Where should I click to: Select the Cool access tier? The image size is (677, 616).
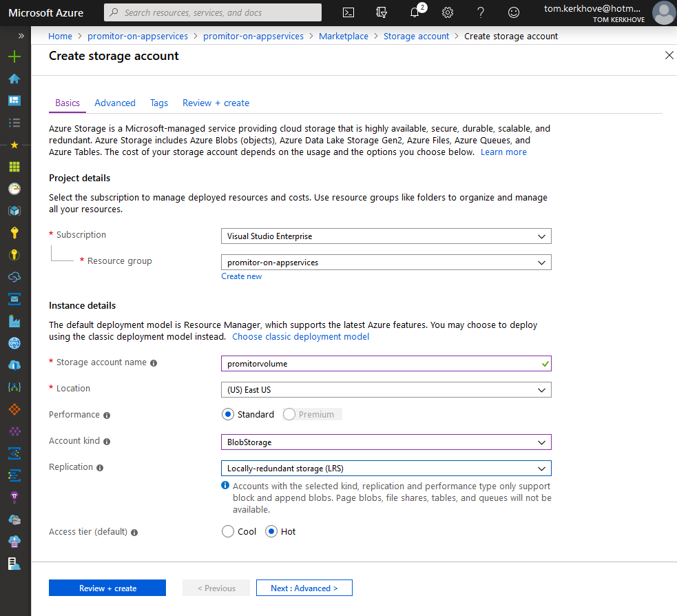228,532
